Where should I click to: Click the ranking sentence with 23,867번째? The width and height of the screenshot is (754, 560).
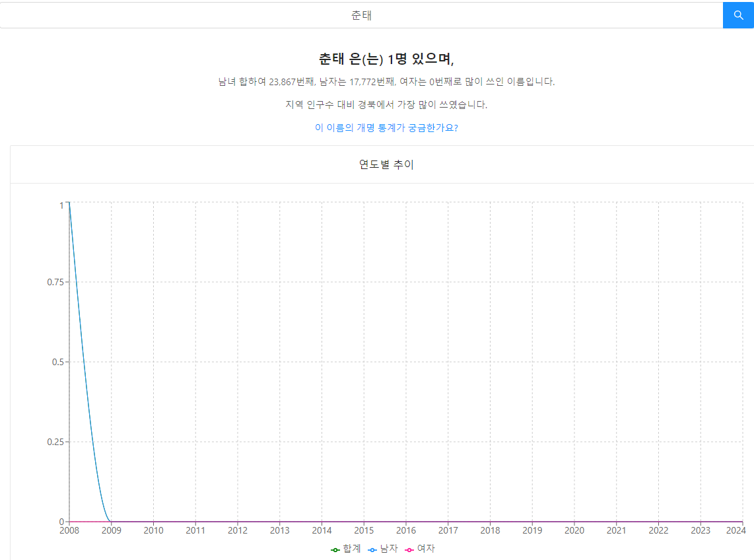386,82
